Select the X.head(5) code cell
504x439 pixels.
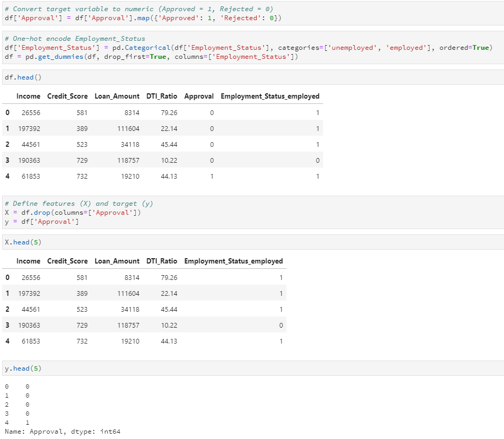[x=252, y=242]
